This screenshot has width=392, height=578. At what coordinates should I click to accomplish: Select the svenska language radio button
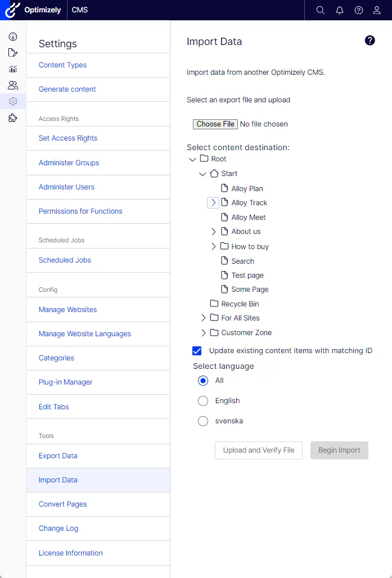point(203,421)
